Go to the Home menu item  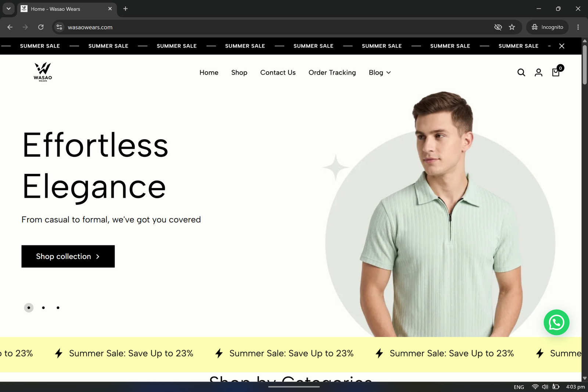tap(209, 72)
